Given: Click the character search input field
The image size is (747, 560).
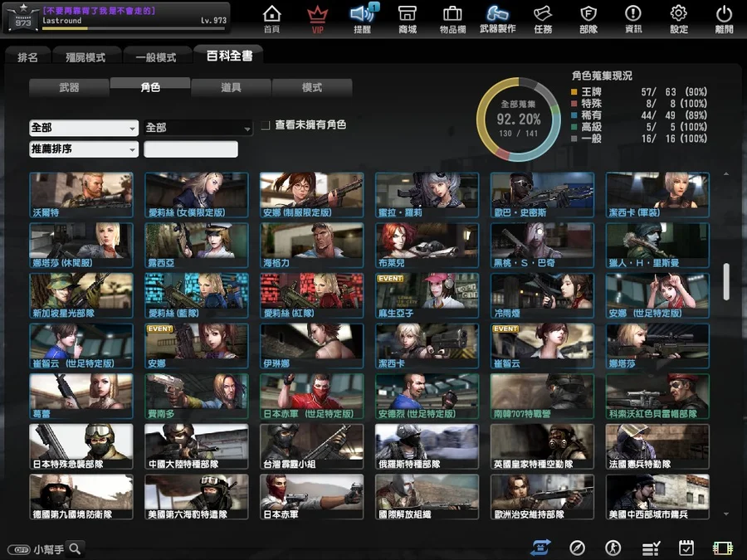Looking at the screenshot, I should click(x=191, y=149).
